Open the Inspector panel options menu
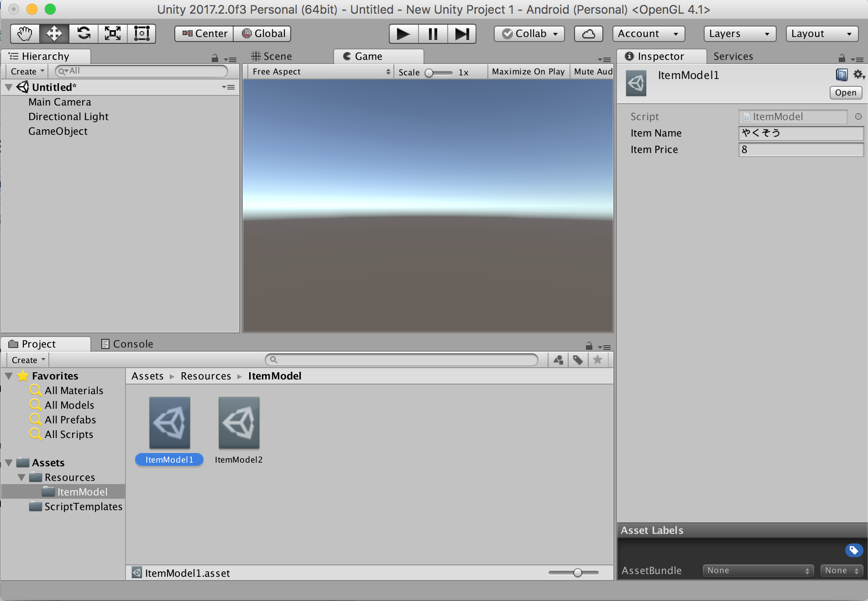 click(x=858, y=59)
